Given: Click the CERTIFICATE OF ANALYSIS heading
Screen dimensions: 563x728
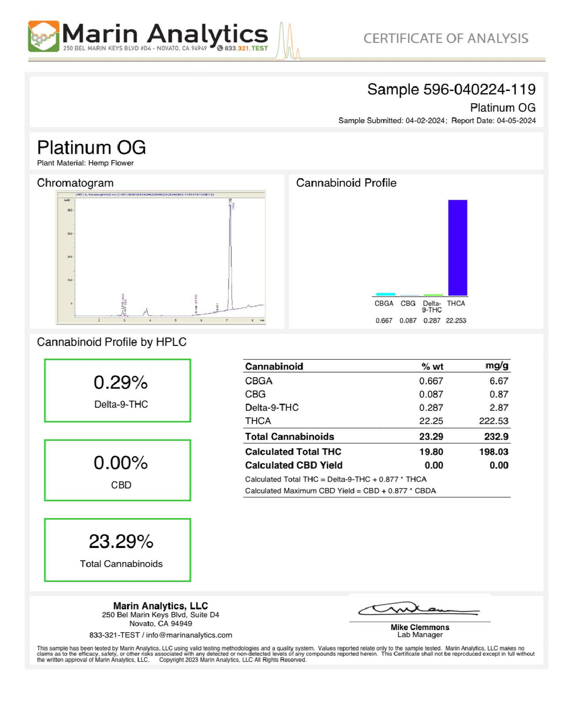Looking at the screenshot, I should click(x=446, y=38).
